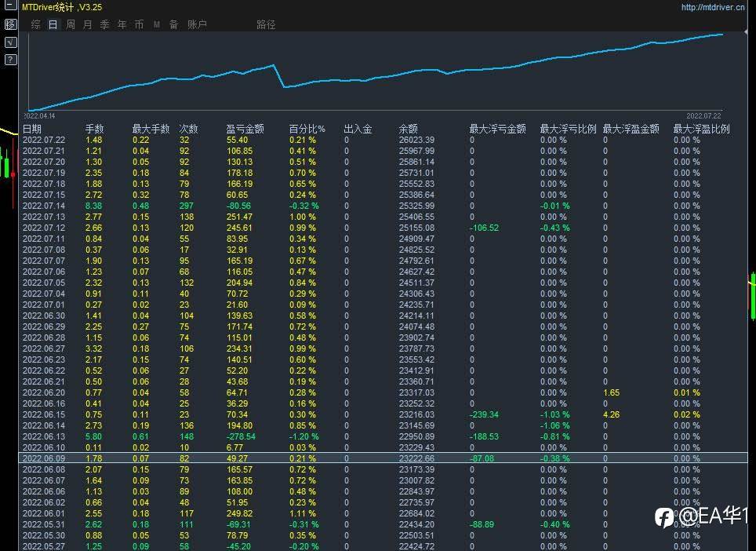Click profit amount 251.47

tap(240, 217)
